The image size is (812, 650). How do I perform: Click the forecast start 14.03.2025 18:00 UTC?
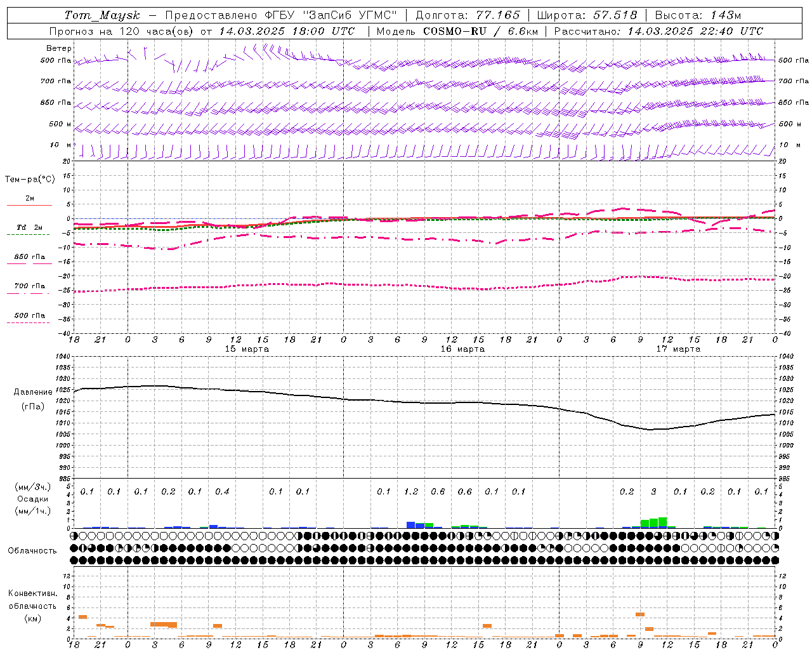287,31
